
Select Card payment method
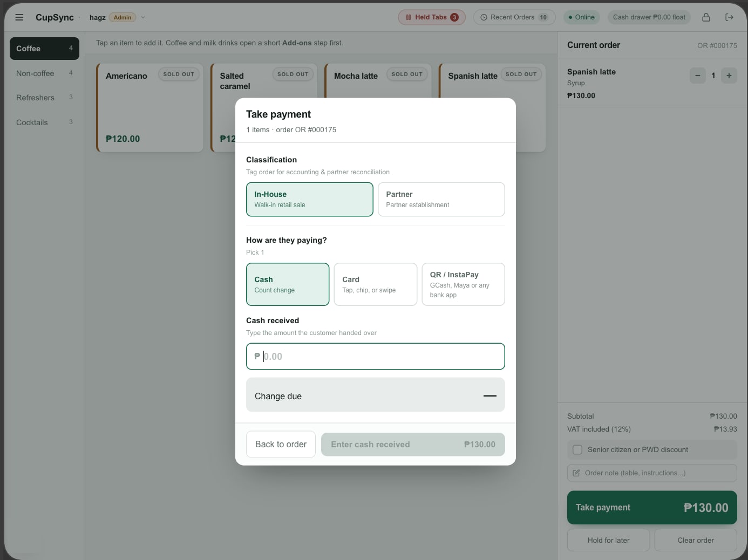click(x=376, y=284)
